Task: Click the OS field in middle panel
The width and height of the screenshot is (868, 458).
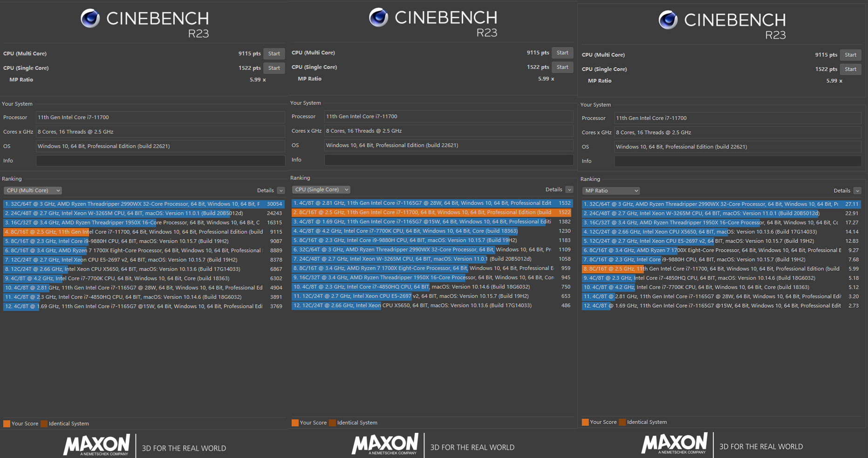Action: pyautogui.click(x=449, y=145)
